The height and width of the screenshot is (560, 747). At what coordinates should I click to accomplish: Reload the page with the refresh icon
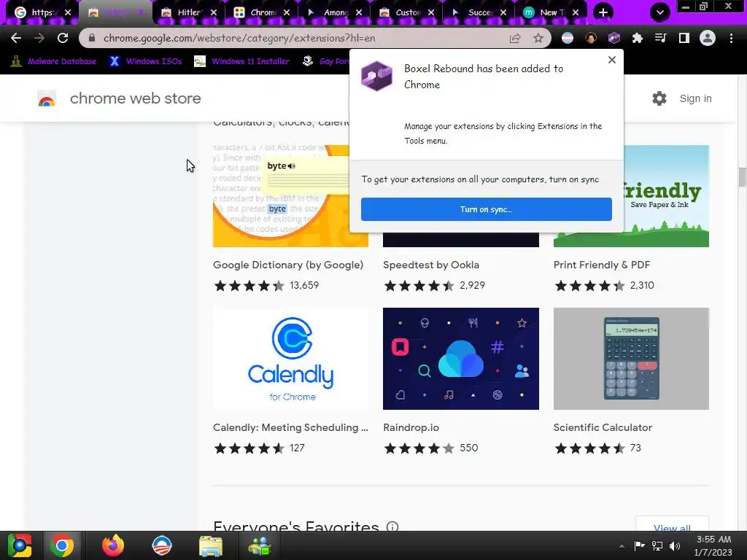point(63,38)
